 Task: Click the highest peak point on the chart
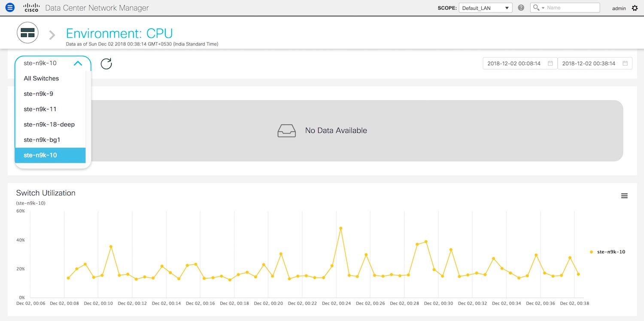[x=340, y=228]
